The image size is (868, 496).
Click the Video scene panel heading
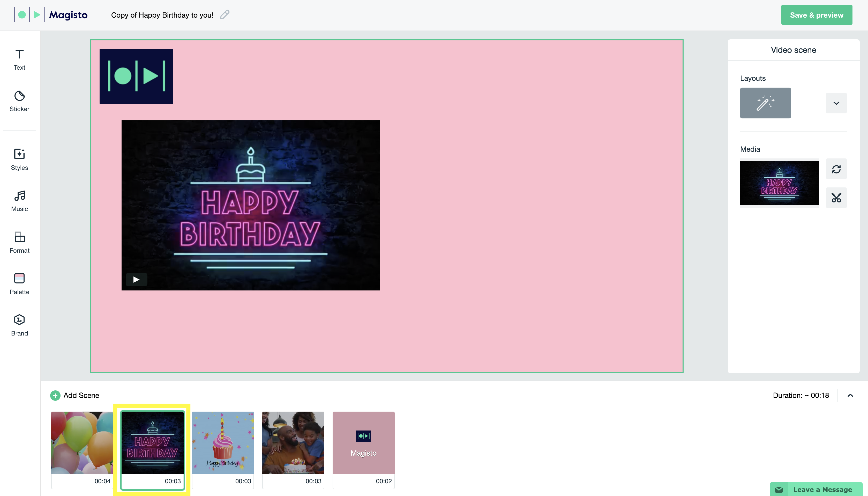tap(793, 50)
